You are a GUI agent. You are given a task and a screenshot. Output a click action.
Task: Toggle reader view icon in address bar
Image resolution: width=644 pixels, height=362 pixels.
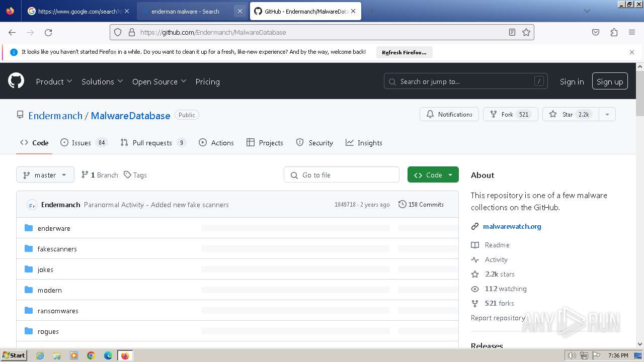pyautogui.click(x=512, y=32)
